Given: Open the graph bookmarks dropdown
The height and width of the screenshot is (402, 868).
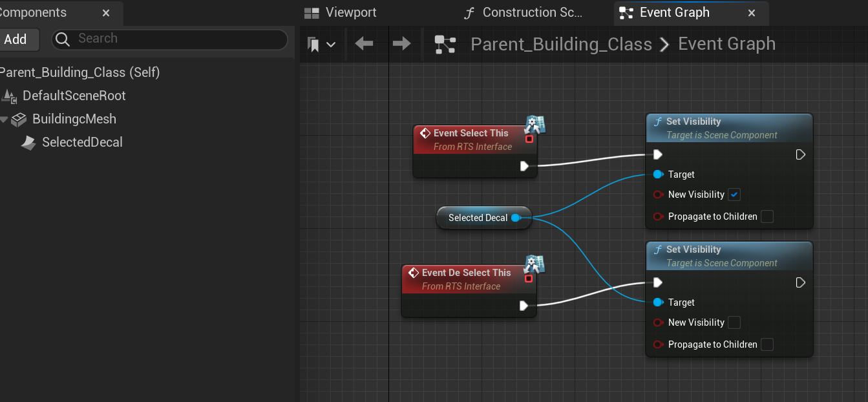Looking at the screenshot, I should pos(322,45).
